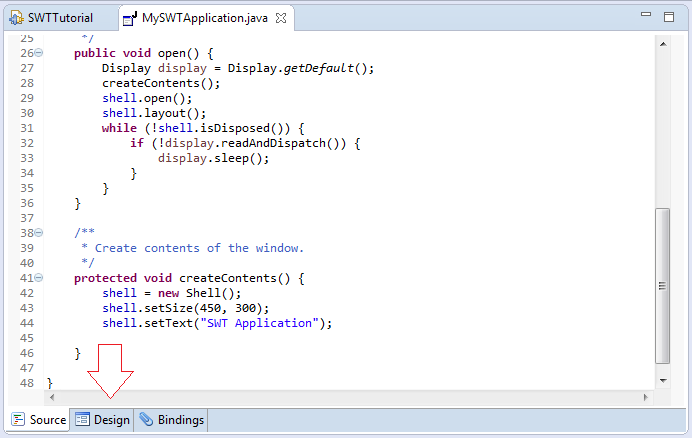The width and height of the screenshot is (692, 438).
Task: Click 'shell.layout();' on line 30
Action: point(154,113)
